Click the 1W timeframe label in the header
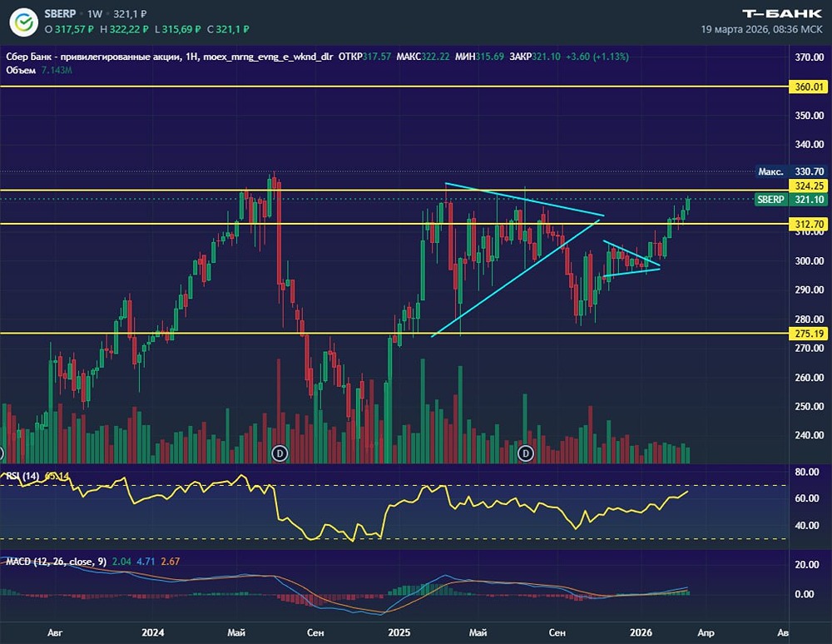 click(95, 14)
